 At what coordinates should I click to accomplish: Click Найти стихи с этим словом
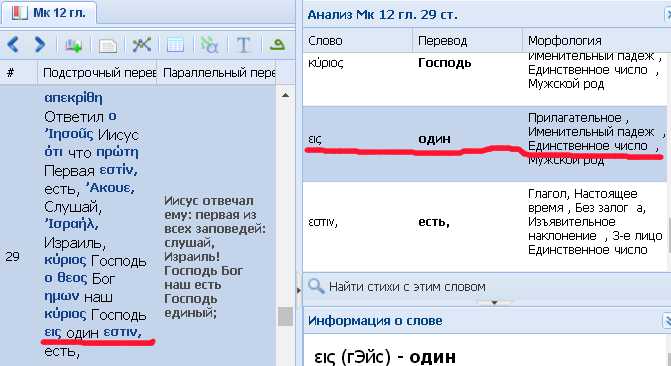coord(407,286)
